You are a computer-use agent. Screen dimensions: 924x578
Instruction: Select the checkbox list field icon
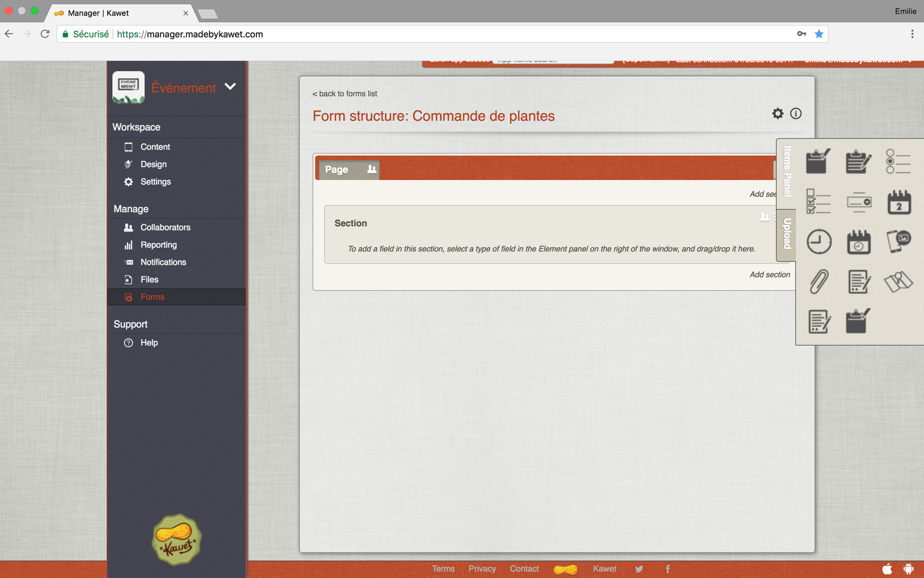[x=818, y=201]
